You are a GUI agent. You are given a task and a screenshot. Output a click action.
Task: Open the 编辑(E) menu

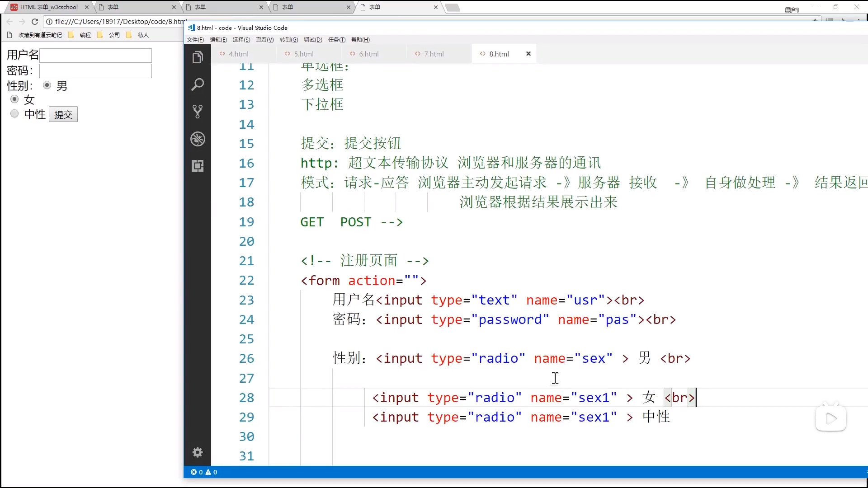[x=218, y=40]
